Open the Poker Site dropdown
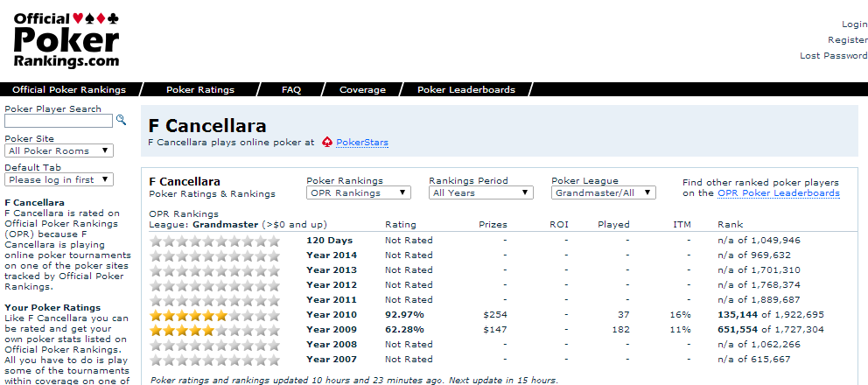The width and height of the screenshot is (868, 385). click(59, 150)
